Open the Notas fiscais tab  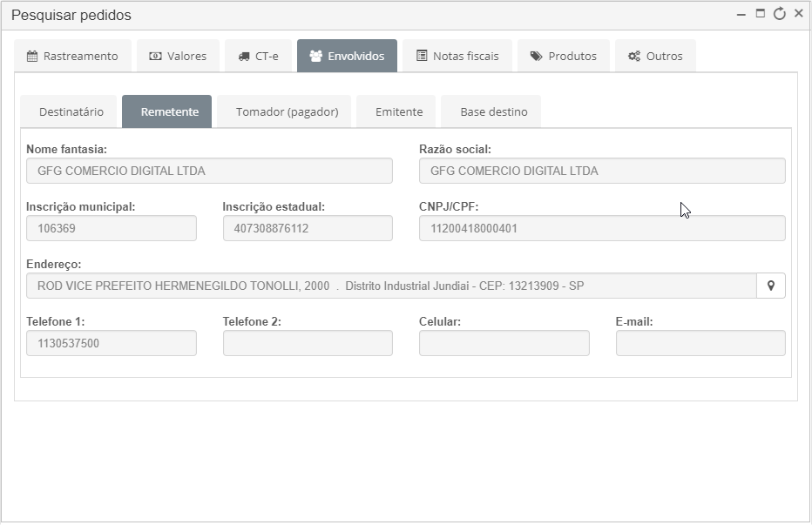pyautogui.click(x=457, y=56)
